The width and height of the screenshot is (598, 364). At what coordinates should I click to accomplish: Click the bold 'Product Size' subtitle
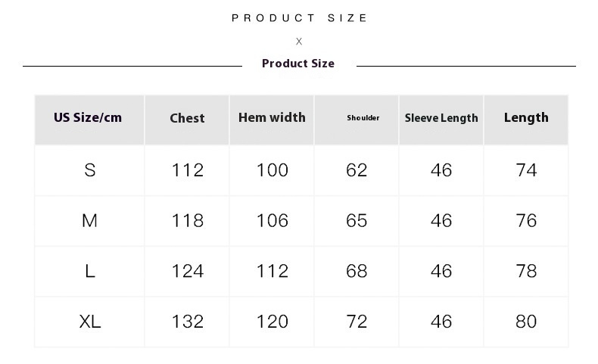click(x=298, y=64)
